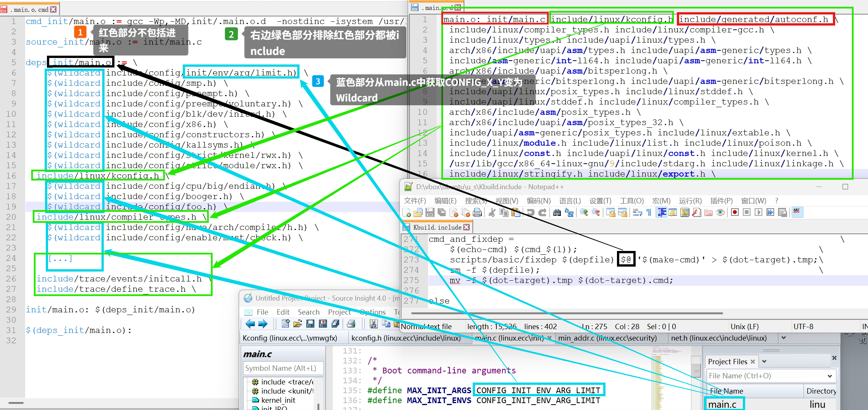The image size is (868, 410).
Task: Click the Save disk icon in Source Insight
Action: point(310,324)
